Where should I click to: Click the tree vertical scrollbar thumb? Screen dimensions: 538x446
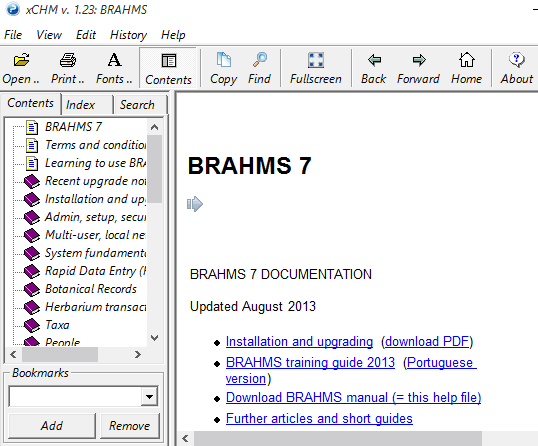point(154,169)
